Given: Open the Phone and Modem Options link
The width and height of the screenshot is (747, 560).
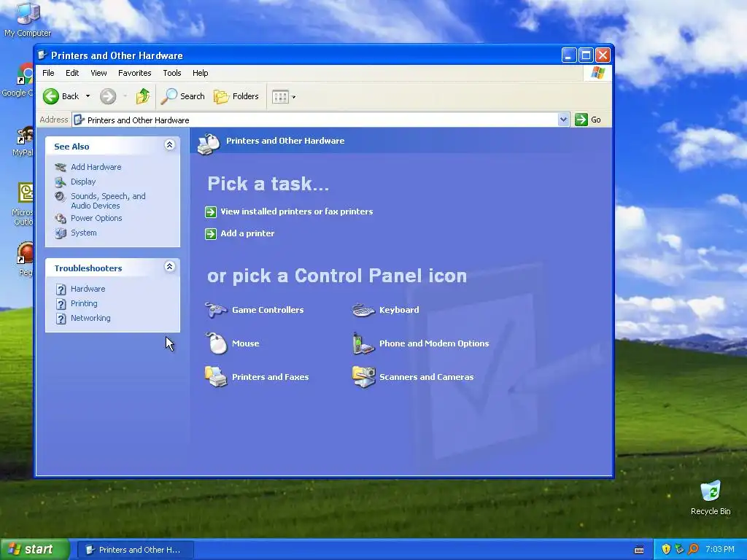Looking at the screenshot, I should pos(434,343).
